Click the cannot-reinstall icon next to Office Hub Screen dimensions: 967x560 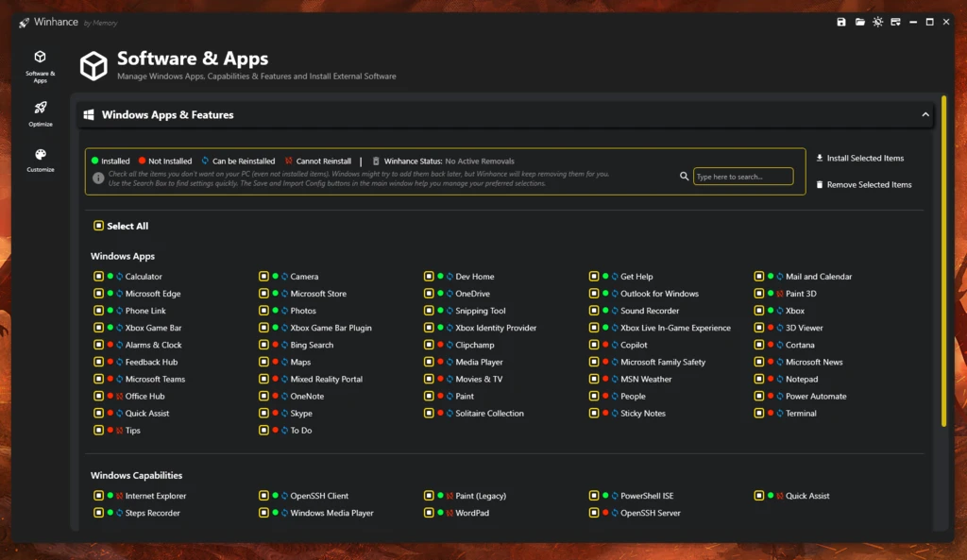coord(120,396)
